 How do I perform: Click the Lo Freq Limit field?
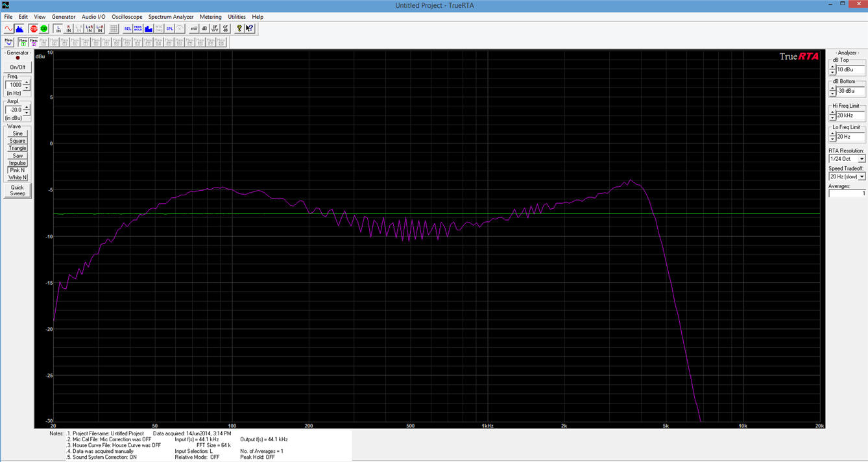[850, 137]
